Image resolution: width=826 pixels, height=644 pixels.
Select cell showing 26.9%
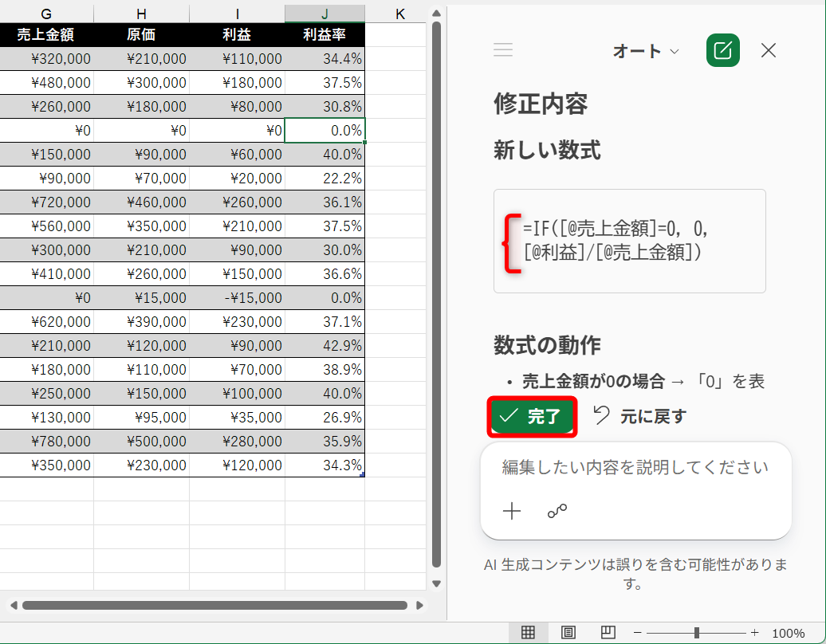coord(324,417)
